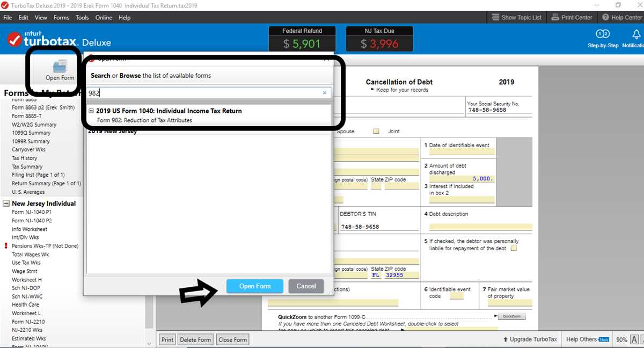Viewport: 644px width, 348px height.
Task: Click Show Topic List in the top bar
Action: point(517,17)
